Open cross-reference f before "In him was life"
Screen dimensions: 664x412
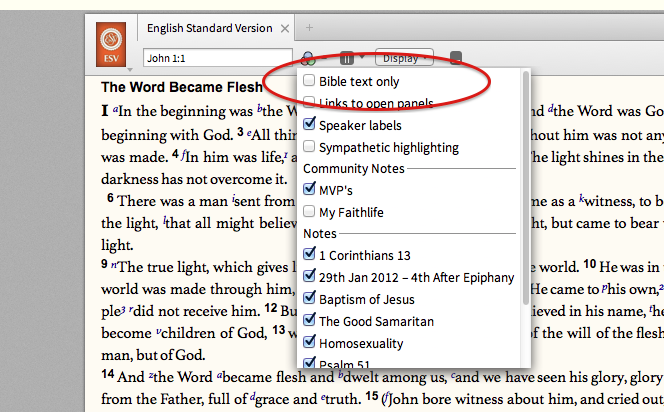(x=183, y=155)
